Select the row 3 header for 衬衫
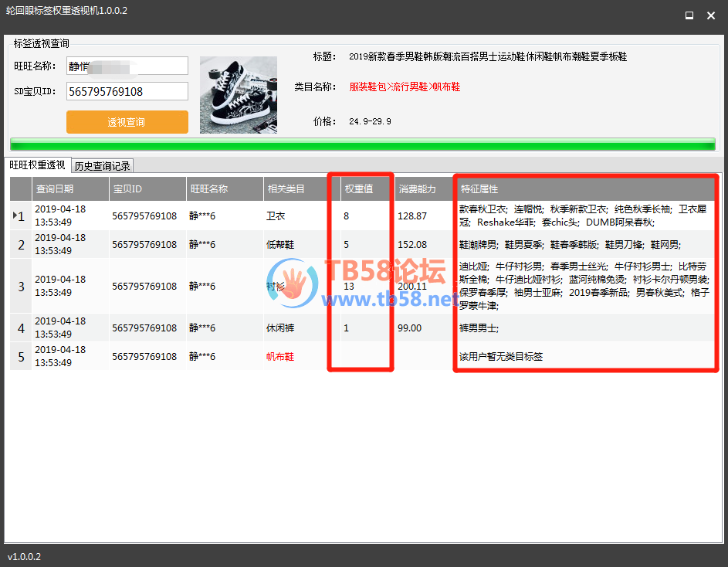 tap(21, 287)
